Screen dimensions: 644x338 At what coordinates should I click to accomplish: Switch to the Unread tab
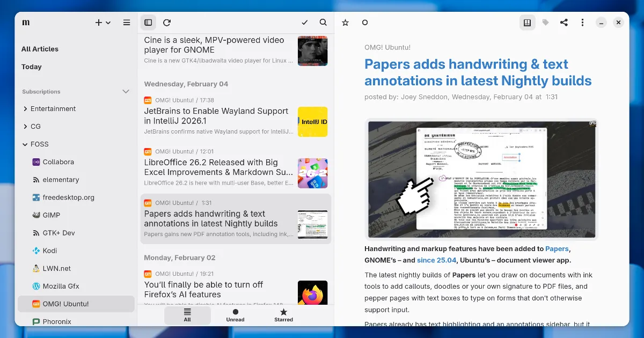pyautogui.click(x=235, y=315)
